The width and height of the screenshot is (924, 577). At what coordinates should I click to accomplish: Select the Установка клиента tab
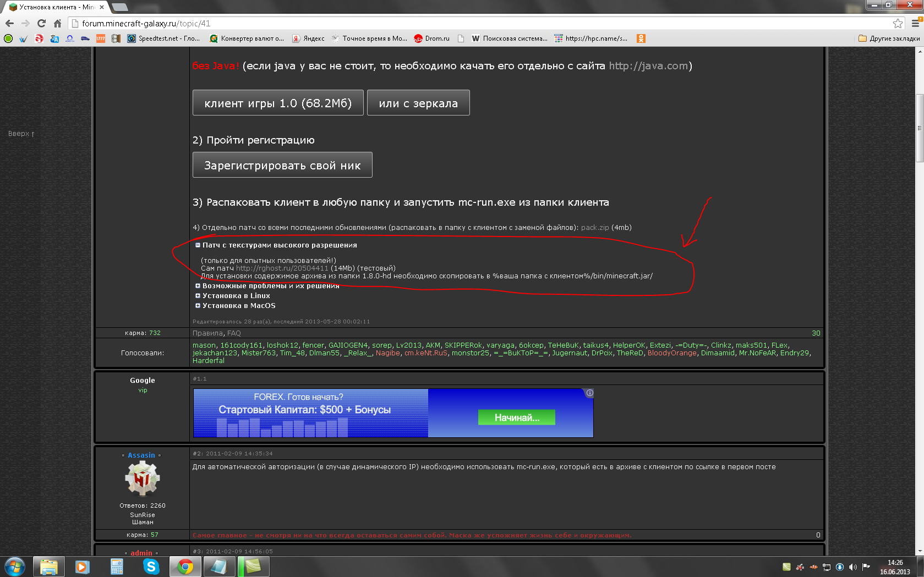(55, 7)
